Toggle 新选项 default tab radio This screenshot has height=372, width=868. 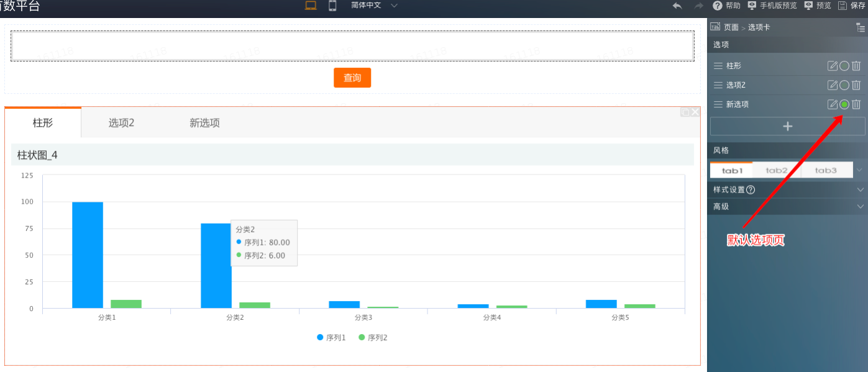[844, 104]
